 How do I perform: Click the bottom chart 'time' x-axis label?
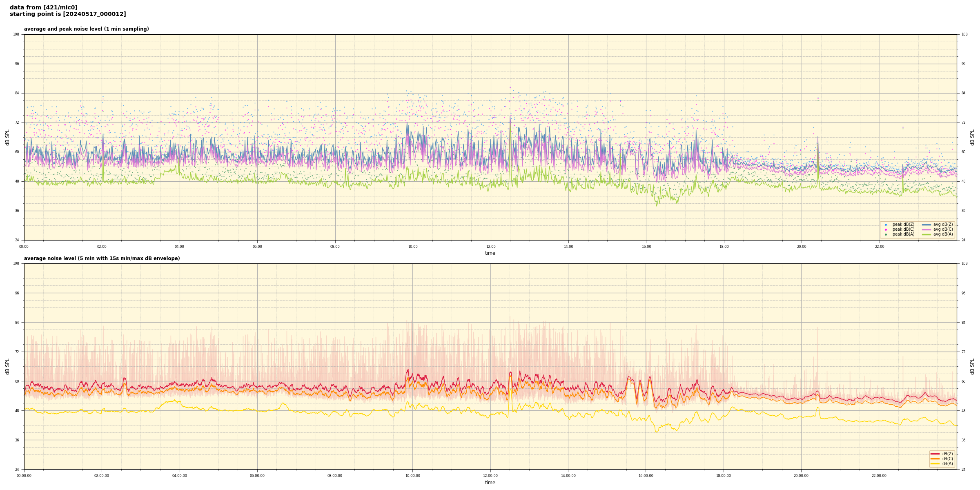(490, 483)
